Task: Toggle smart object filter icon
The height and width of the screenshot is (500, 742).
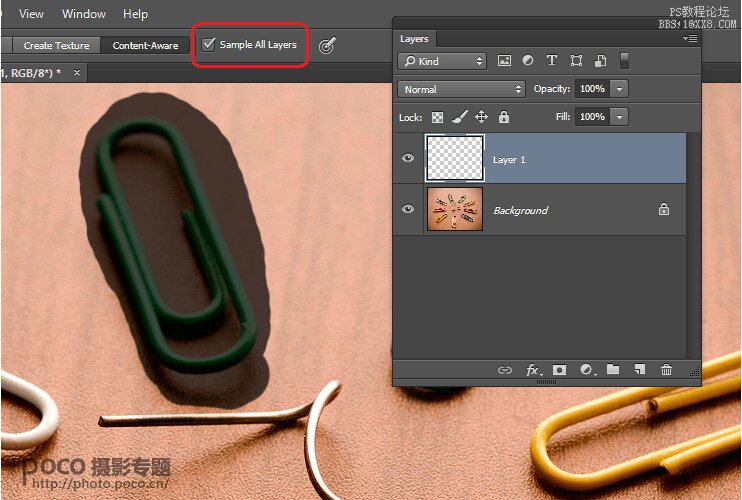Action: [601, 61]
